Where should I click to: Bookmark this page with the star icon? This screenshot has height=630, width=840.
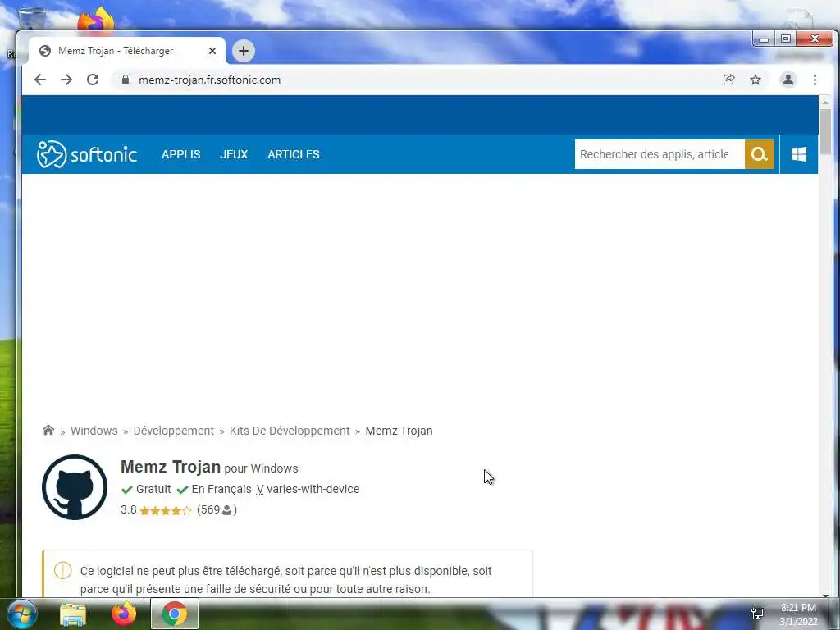coord(756,80)
